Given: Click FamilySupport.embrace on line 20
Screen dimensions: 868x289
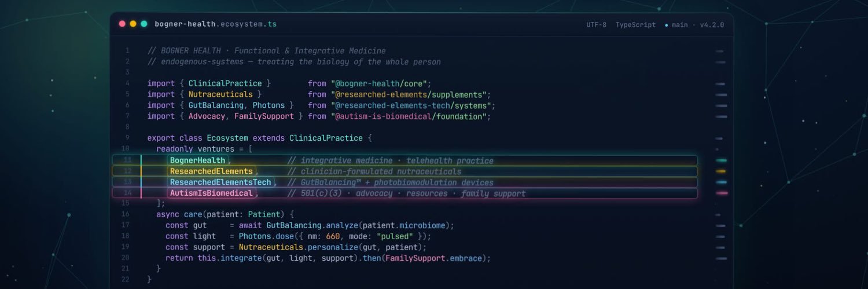Looking at the screenshot, I should [x=433, y=258].
